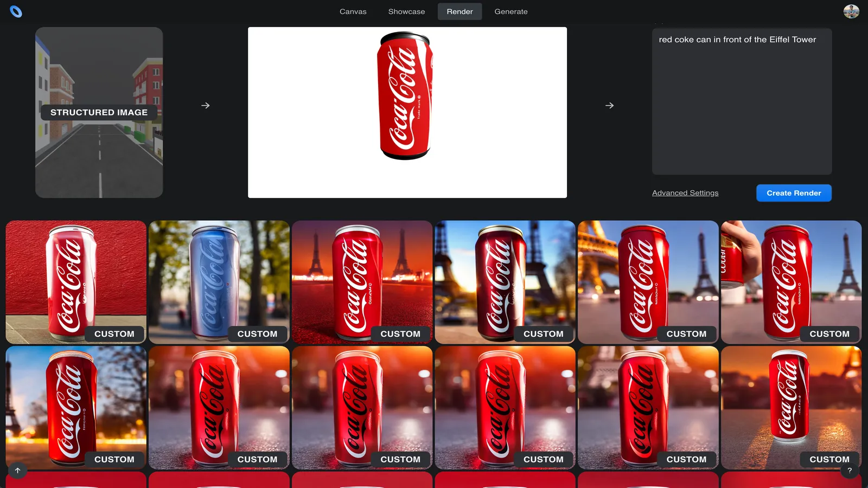Click the Coca-Cola can preview on white canvas
The image size is (868, 488).
[x=407, y=112]
